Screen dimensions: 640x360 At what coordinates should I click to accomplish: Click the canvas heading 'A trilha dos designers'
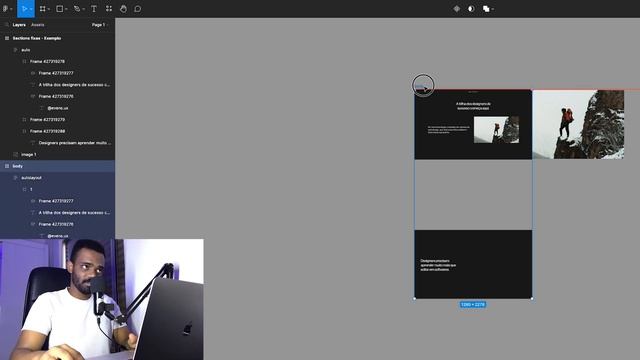click(473, 106)
